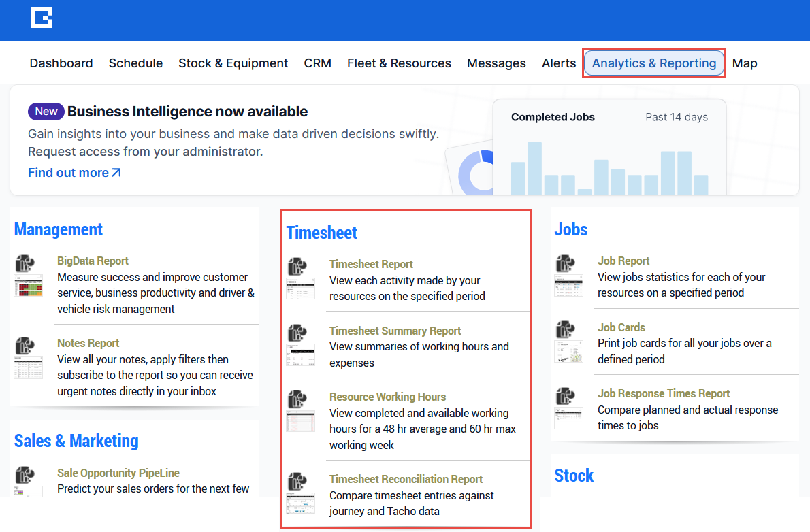
Task: Switch to Fleet & Resources tab
Action: 399,63
